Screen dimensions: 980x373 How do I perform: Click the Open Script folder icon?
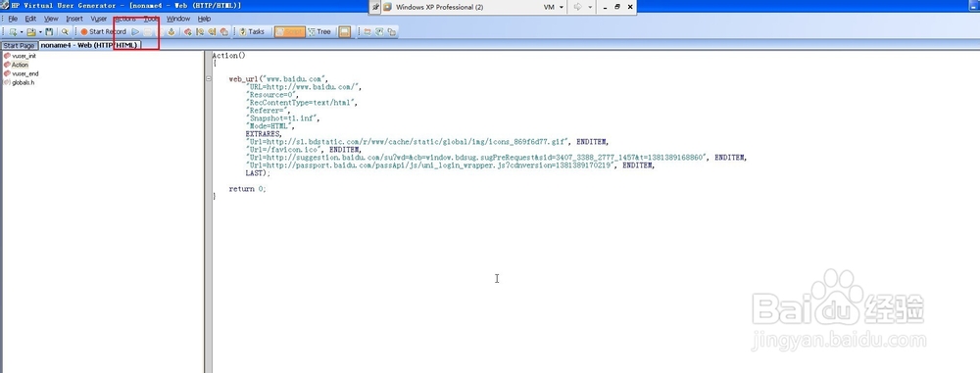[31, 31]
